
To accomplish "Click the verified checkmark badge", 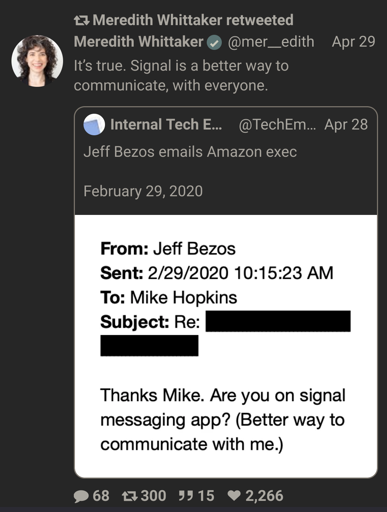I will pos(215,42).
